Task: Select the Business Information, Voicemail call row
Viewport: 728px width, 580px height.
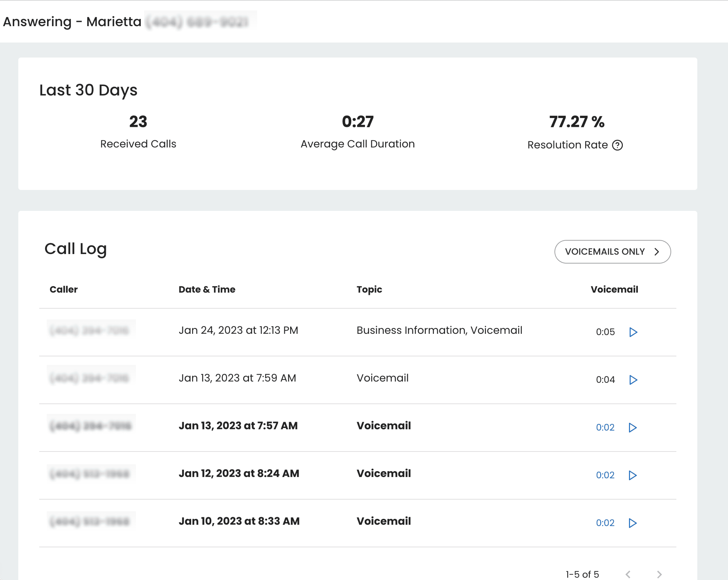Action: point(439,330)
